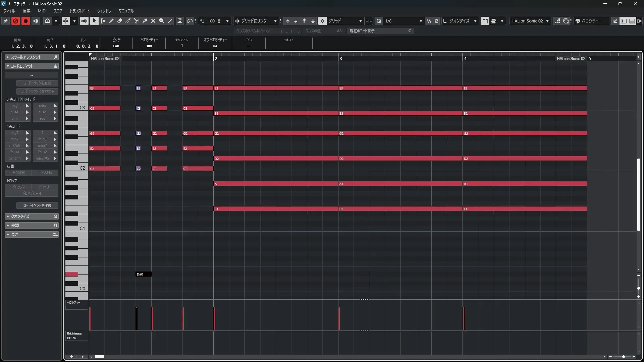Select the Line tool
Viewport: 644px width, 362px height.
click(x=170, y=21)
